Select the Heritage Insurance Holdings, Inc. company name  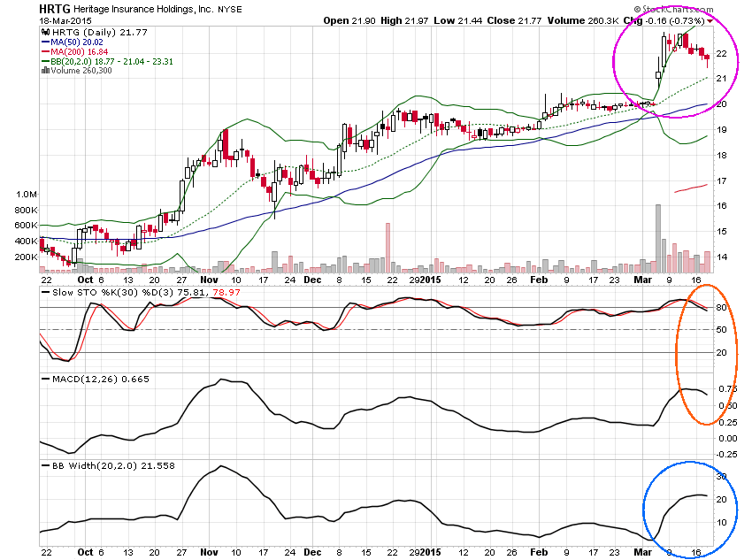[x=143, y=9]
